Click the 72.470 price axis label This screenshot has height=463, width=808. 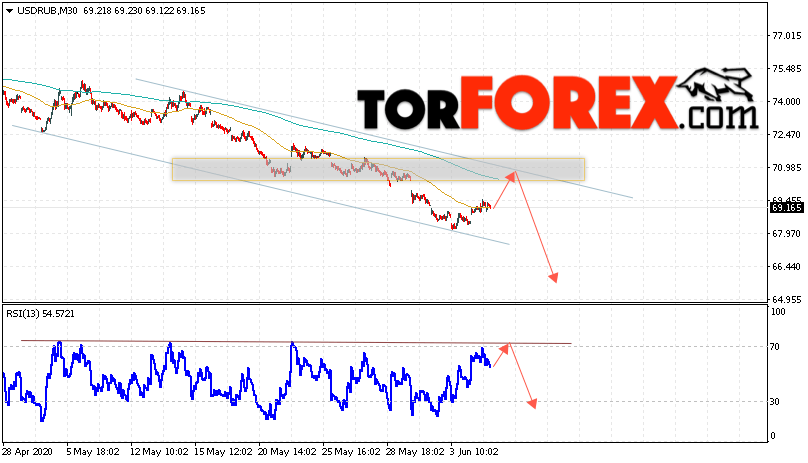tap(786, 135)
